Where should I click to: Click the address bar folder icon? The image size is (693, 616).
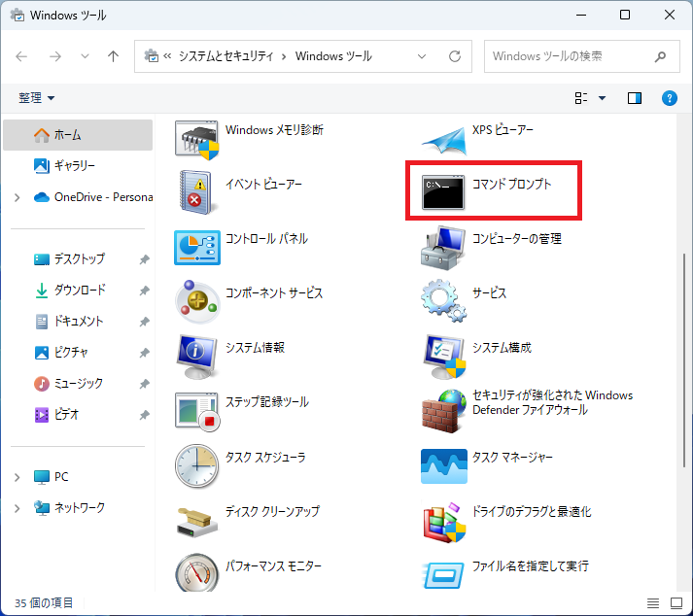click(152, 56)
